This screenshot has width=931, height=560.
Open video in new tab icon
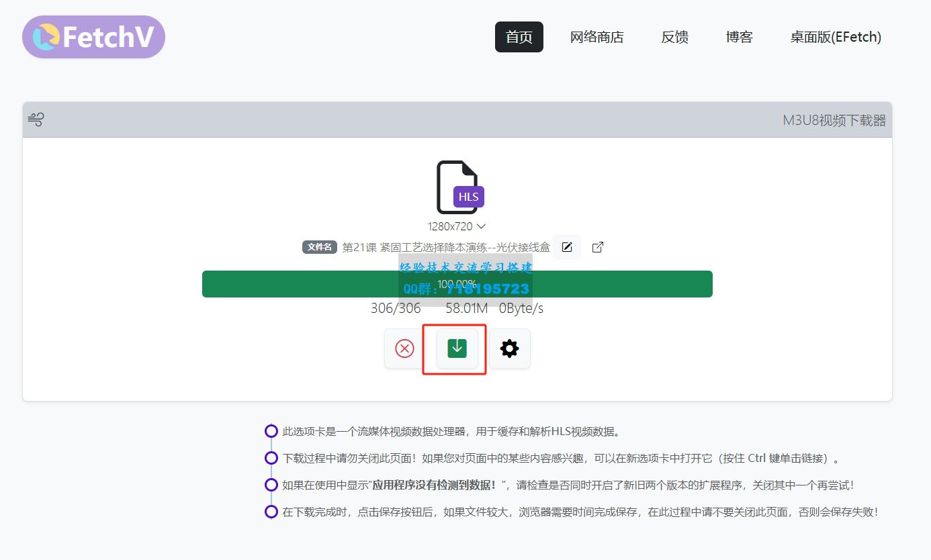click(598, 247)
